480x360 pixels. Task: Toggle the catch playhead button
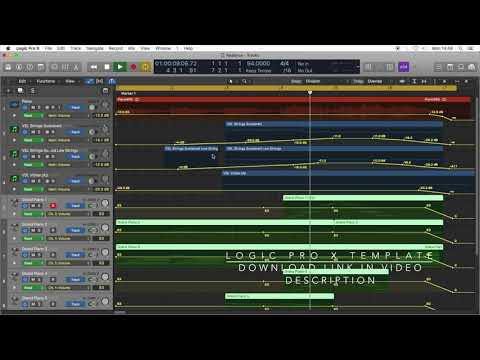coord(112,81)
